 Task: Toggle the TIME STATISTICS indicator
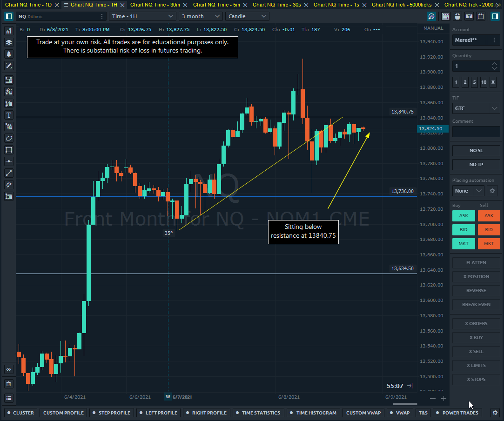point(258,413)
